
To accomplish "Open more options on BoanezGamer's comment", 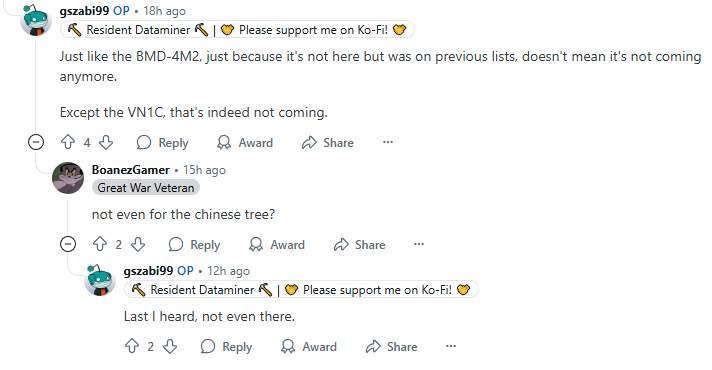I will pyautogui.click(x=419, y=244).
